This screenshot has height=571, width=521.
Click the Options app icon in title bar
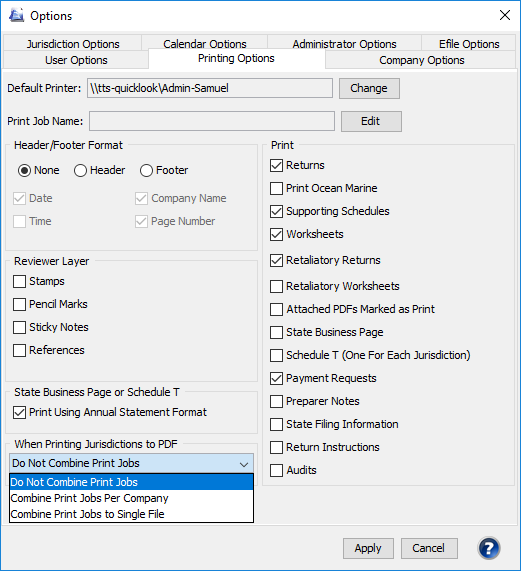pos(16,15)
